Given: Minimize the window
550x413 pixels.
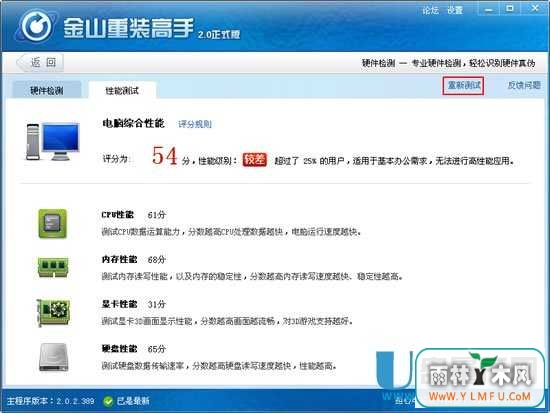Looking at the screenshot, I should (x=488, y=10).
